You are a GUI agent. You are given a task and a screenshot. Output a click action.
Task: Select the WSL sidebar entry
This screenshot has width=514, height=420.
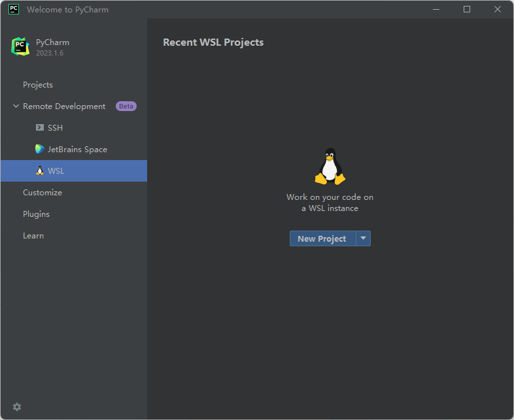coord(74,171)
